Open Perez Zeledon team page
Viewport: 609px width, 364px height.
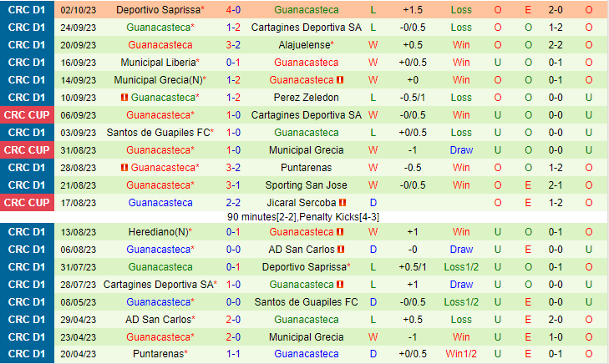306,98
